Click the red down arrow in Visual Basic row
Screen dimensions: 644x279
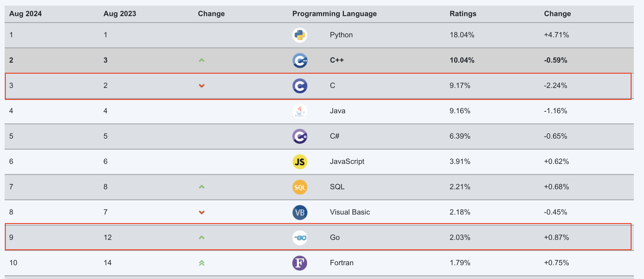201,212
